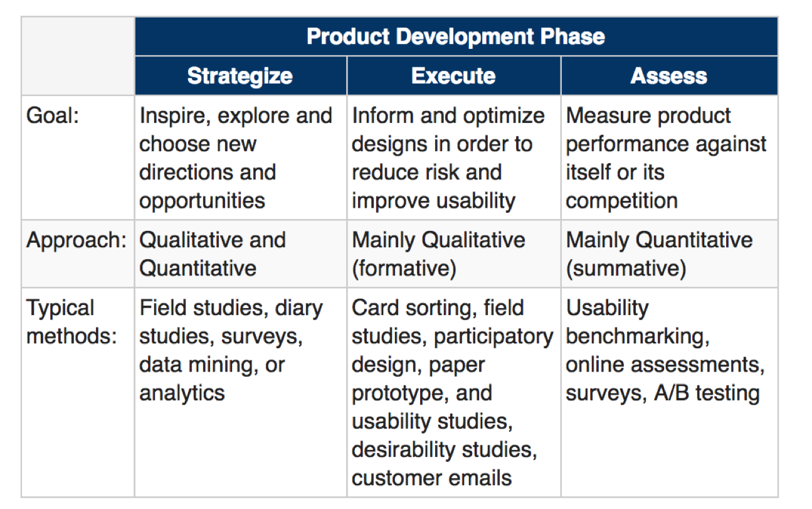Screen dimensions: 812x509
Task: Click the Mainly Qualitative (formative) cell
Action: point(438,254)
